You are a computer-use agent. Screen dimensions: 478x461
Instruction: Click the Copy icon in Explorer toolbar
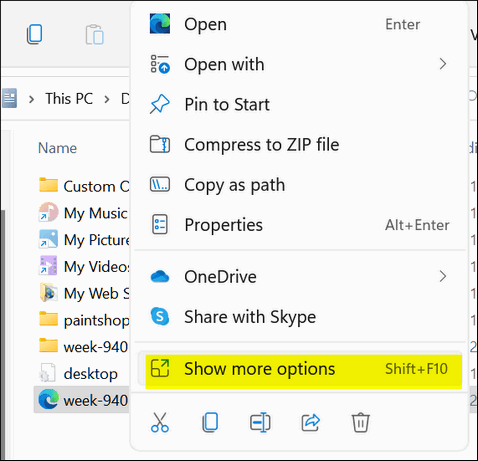coord(34,34)
